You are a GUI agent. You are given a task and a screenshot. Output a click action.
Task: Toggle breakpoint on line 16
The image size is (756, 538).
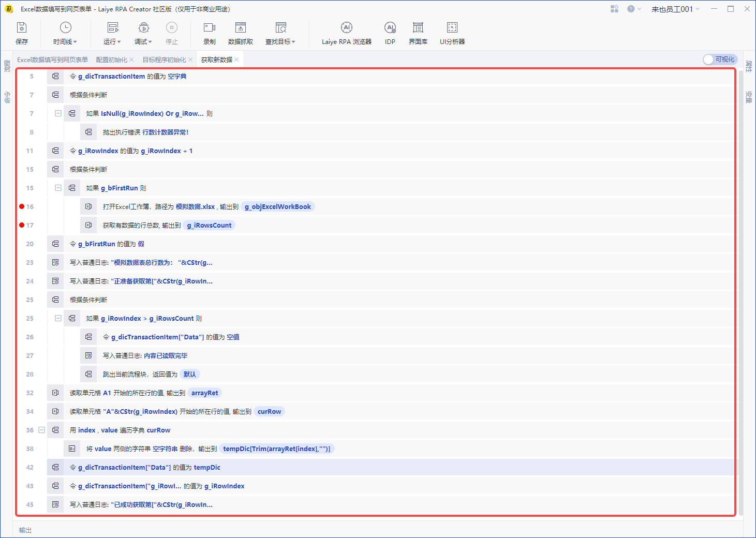22,206
